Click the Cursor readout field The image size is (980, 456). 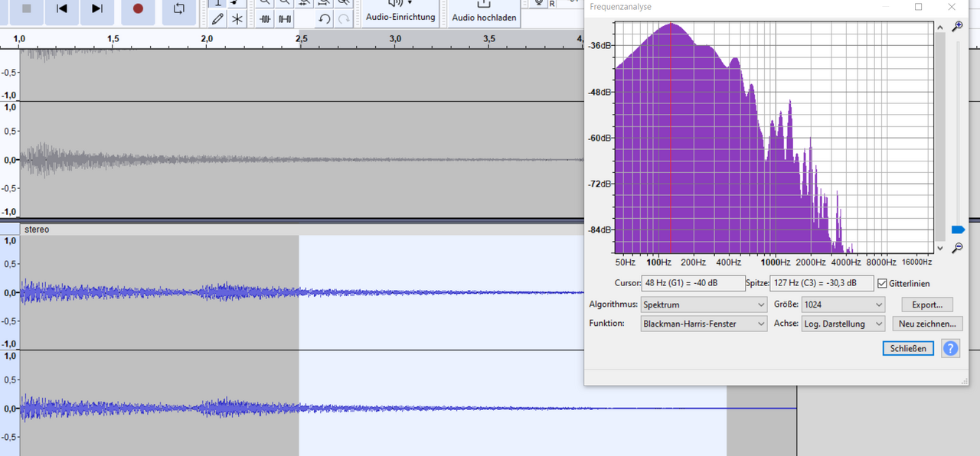(x=693, y=283)
